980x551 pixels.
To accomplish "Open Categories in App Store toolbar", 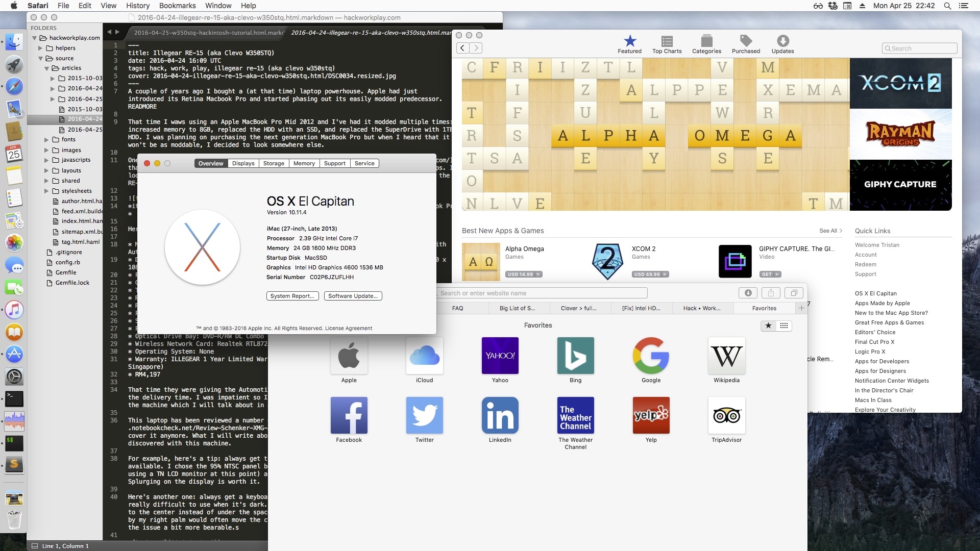I will (x=706, y=44).
